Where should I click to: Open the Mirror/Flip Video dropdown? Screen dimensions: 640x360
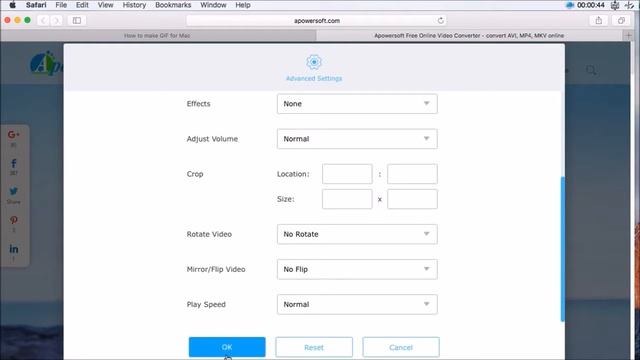[x=357, y=269]
